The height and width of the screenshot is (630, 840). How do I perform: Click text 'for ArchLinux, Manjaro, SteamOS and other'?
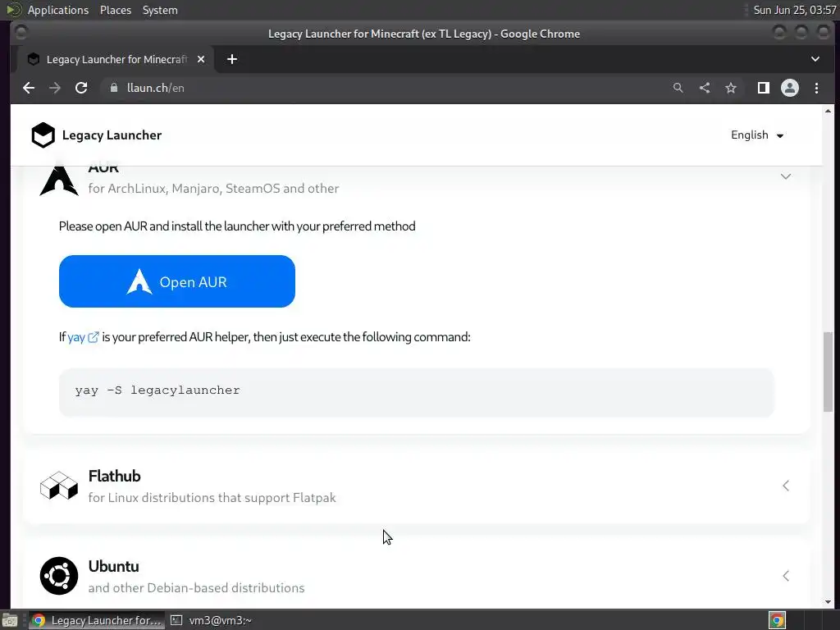pyautogui.click(x=213, y=189)
